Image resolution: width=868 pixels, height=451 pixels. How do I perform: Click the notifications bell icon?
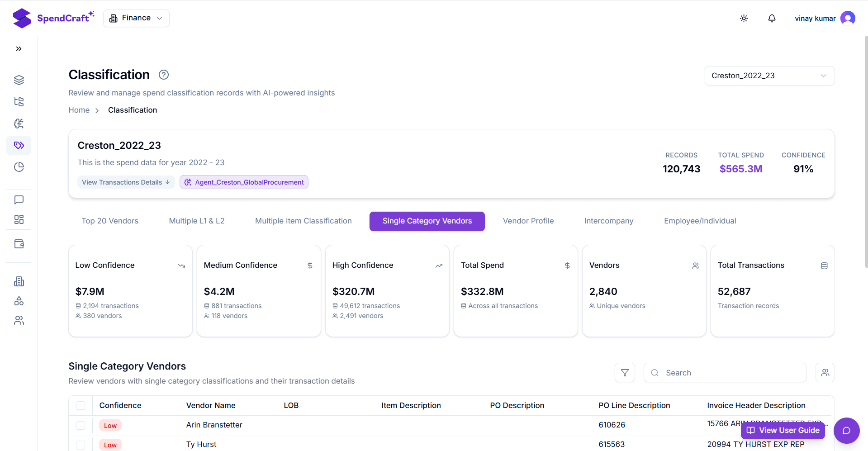772,19
